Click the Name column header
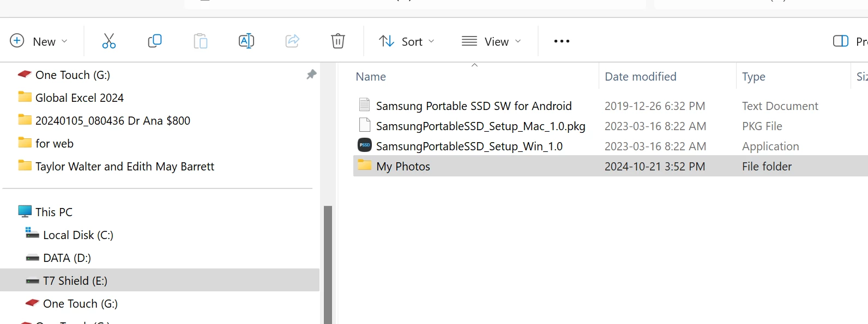The width and height of the screenshot is (868, 324). 371,77
